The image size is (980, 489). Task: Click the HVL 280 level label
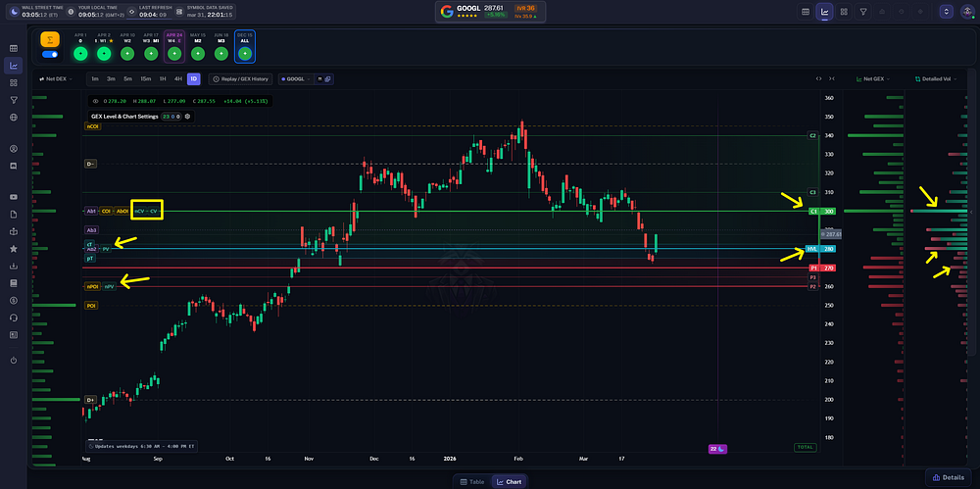click(818, 249)
